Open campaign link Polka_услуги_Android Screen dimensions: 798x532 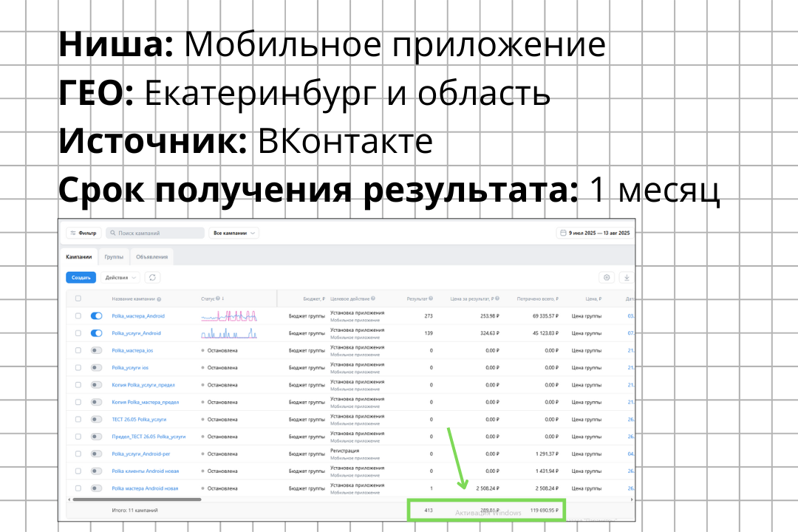click(x=136, y=333)
